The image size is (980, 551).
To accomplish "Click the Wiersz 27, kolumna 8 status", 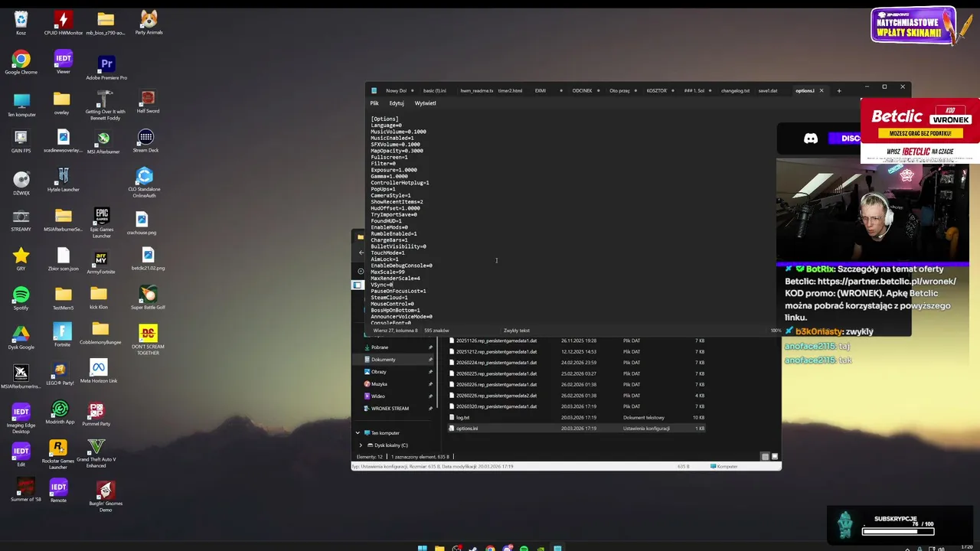I will click(x=395, y=331).
